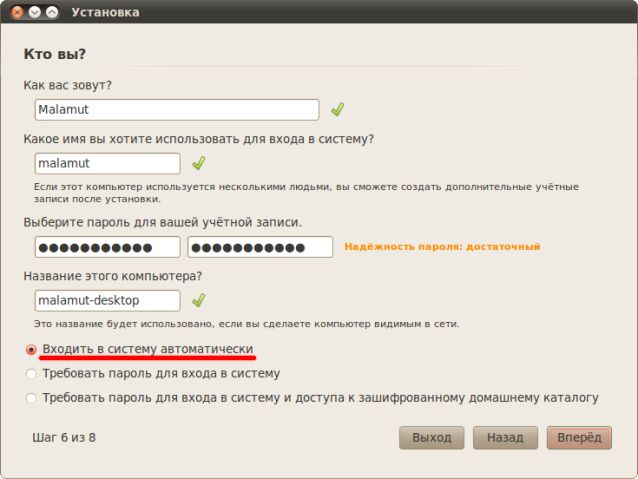Choose the encrypted home folder password option

tap(31, 398)
